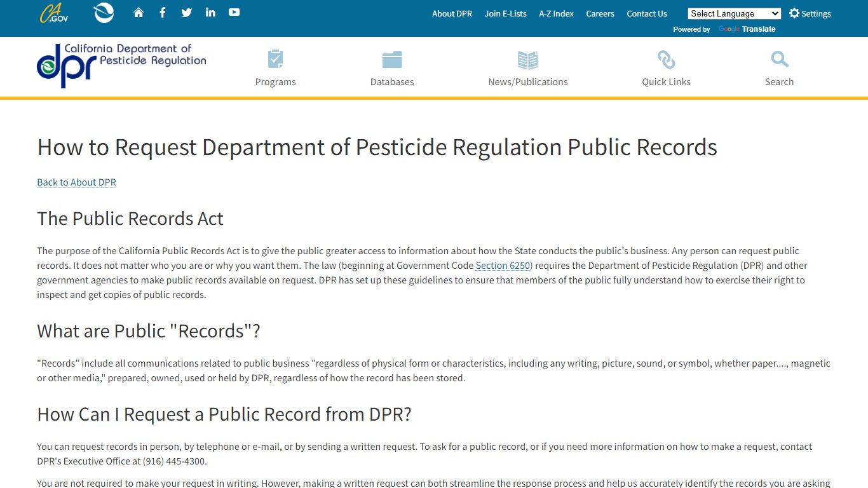This screenshot has height=488, width=868.
Task: Click The Public Records Act heading
Action: click(130, 219)
